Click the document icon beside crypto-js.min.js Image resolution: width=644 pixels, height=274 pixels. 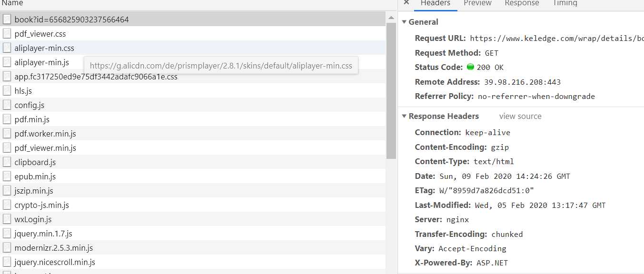click(7, 205)
